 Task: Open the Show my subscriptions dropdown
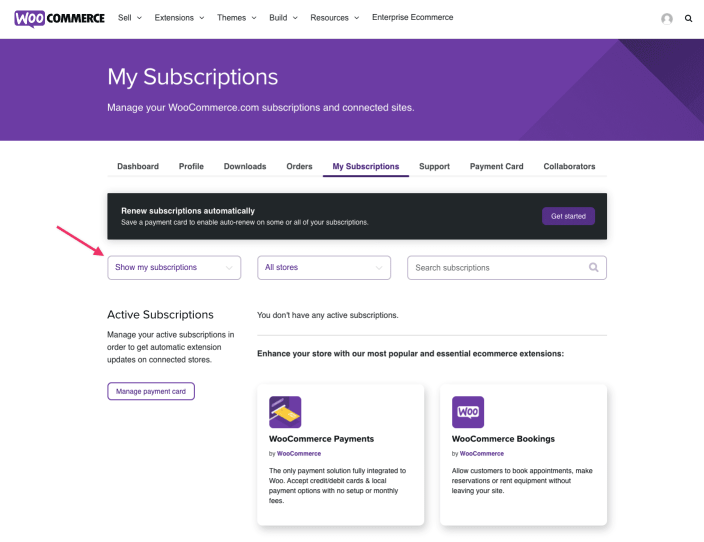[x=174, y=268]
